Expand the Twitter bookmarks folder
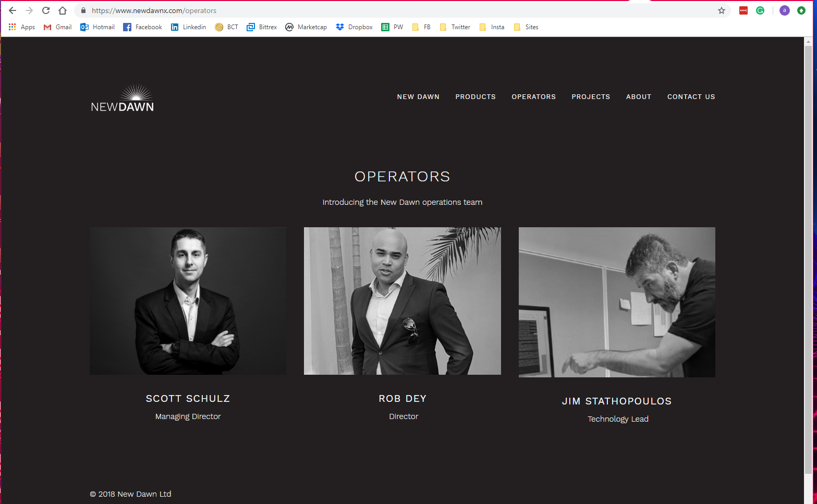 (x=455, y=27)
